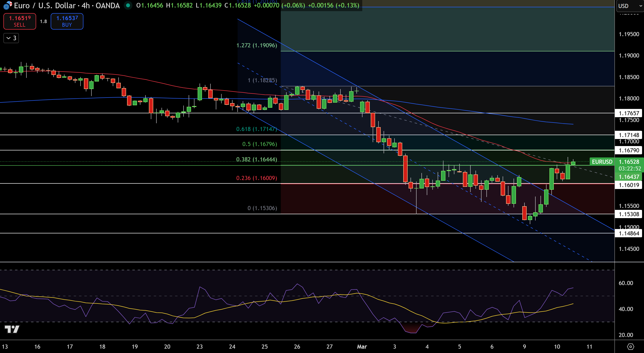Open the USD currency dropdown
Screen dimensions: 644x353
[x=629, y=6]
